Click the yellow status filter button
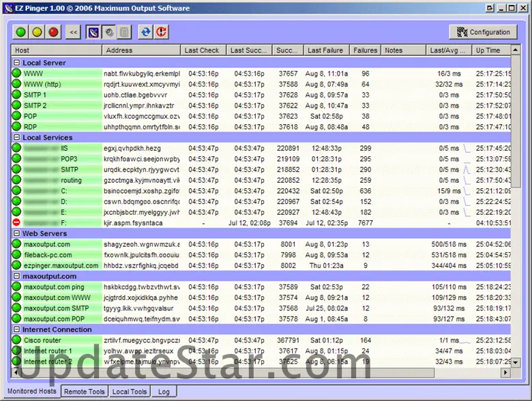The image size is (532, 401). point(37,32)
